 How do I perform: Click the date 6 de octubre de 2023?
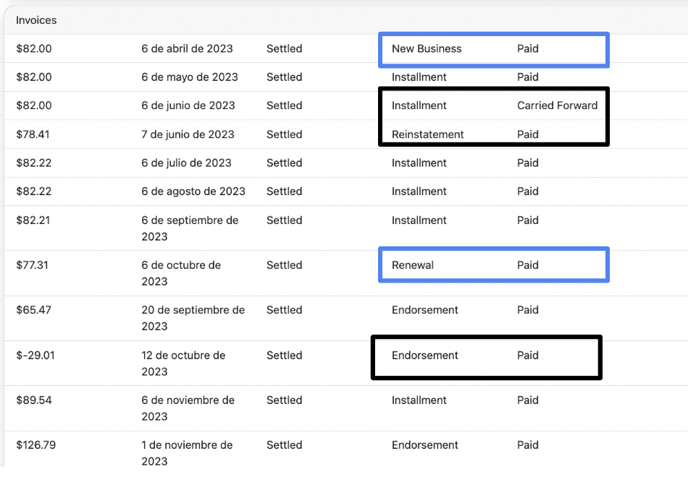tap(181, 273)
